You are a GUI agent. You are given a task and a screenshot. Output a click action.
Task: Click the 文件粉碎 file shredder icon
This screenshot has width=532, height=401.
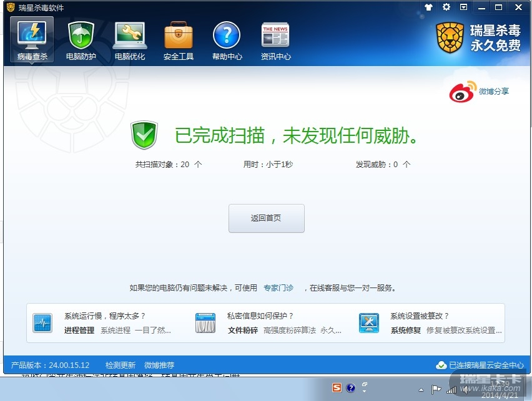(205, 322)
